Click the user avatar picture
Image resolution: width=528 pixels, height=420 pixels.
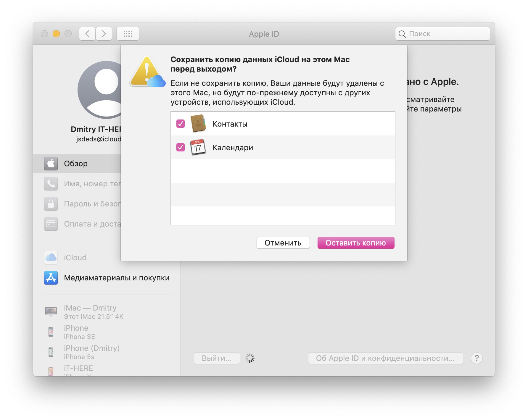(x=99, y=90)
